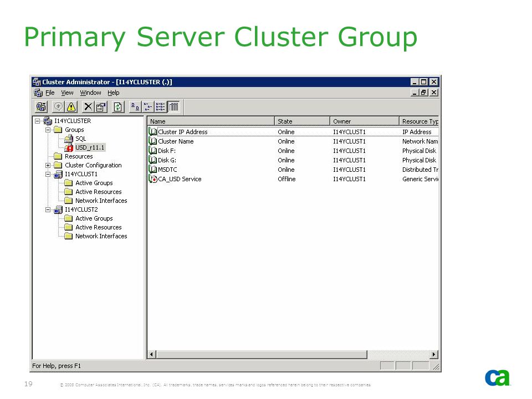Click the USD_r11.1 group error icon
532x399 pixels.
[x=69, y=147]
